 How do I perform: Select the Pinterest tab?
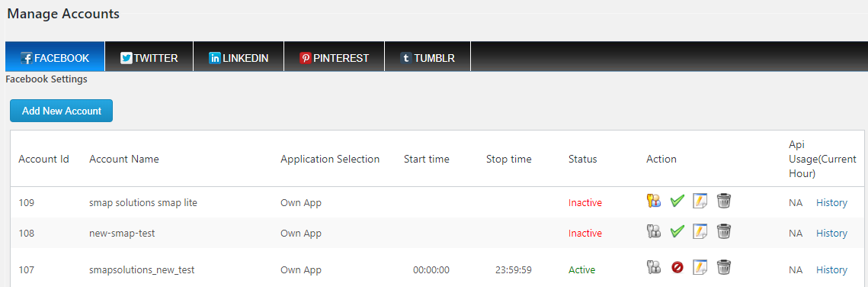click(x=334, y=56)
